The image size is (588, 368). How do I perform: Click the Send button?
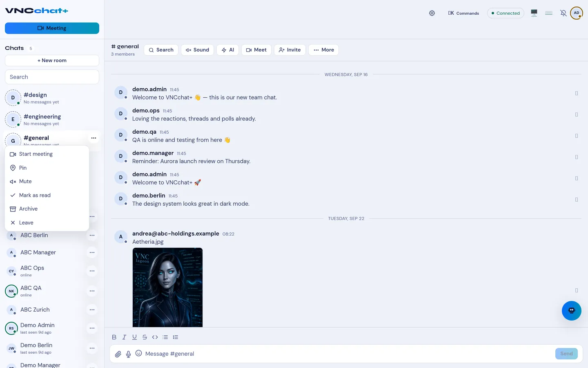point(566,354)
